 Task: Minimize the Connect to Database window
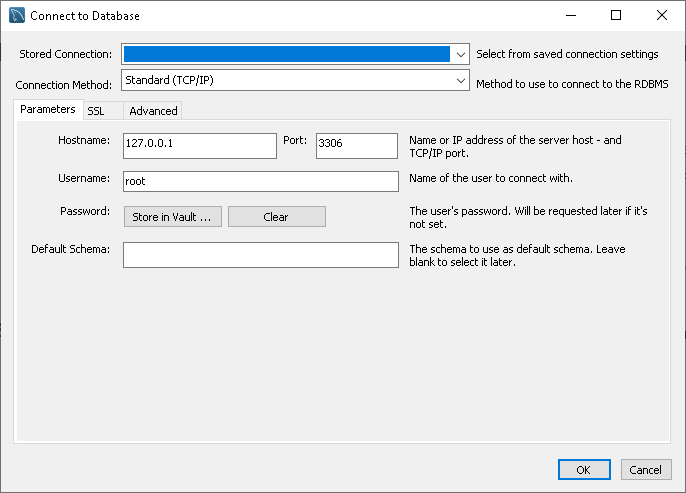click(x=571, y=15)
